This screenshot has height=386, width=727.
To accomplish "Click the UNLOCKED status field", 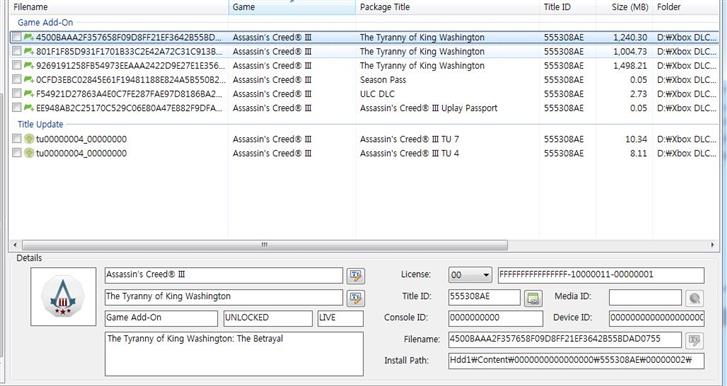I will pyautogui.click(x=268, y=318).
